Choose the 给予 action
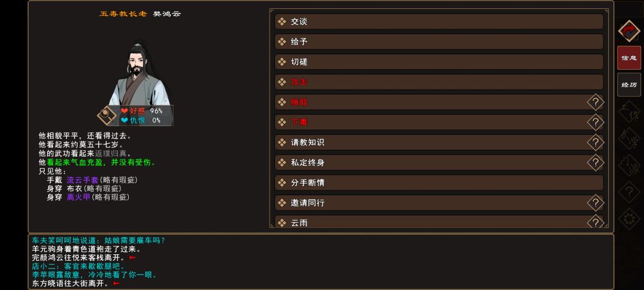The image size is (644, 290). [x=439, y=42]
